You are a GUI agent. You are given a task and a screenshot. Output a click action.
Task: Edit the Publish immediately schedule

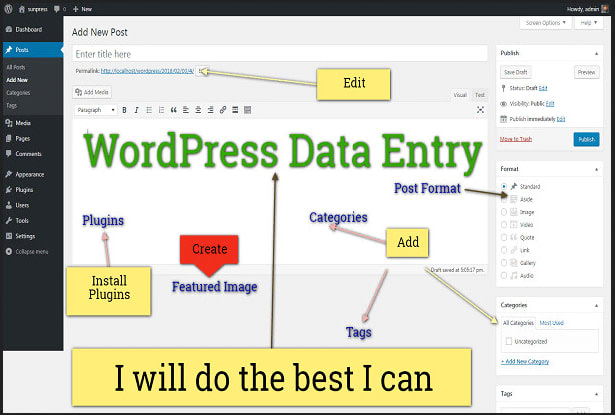click(561, 119)
